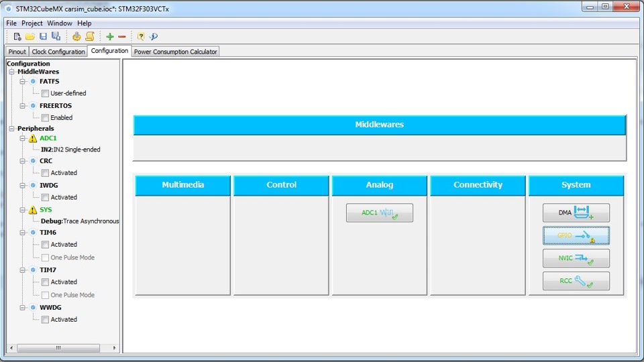Click the IWDG blue node icon
Viewport: 644px width, 362px height.
[33, 185]
